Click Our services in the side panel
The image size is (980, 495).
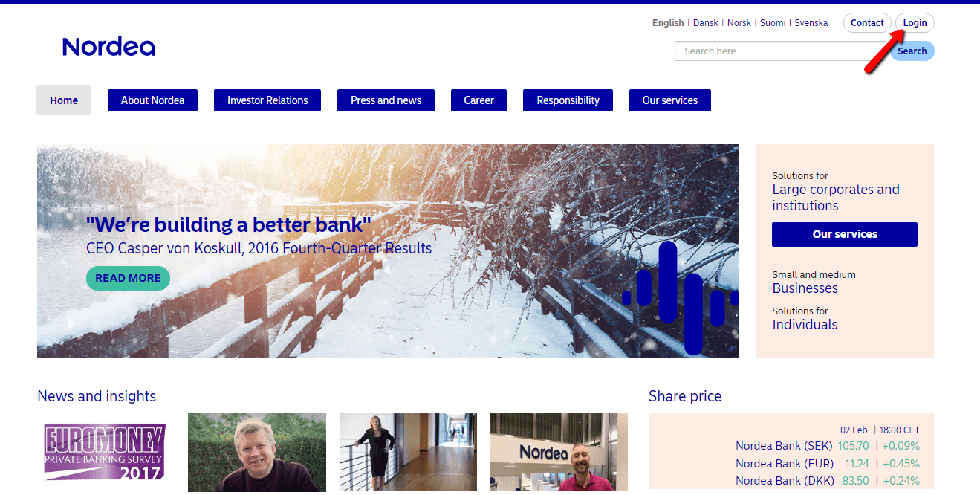pyautogui.click(x=845, y=234)
